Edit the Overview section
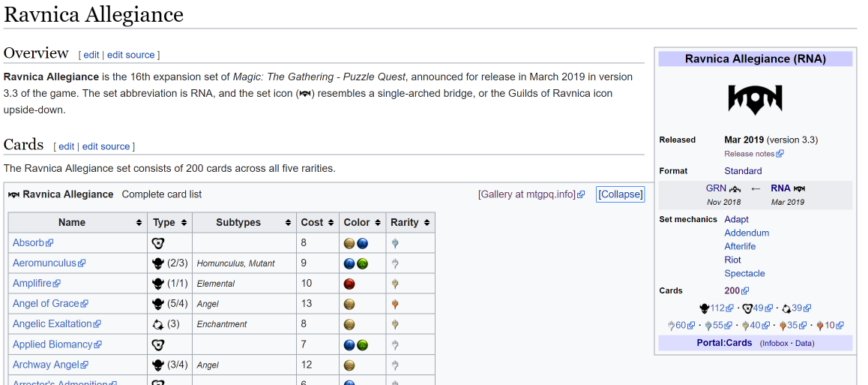The width and height of the screenshot is (868, 385). pos(91,55)
